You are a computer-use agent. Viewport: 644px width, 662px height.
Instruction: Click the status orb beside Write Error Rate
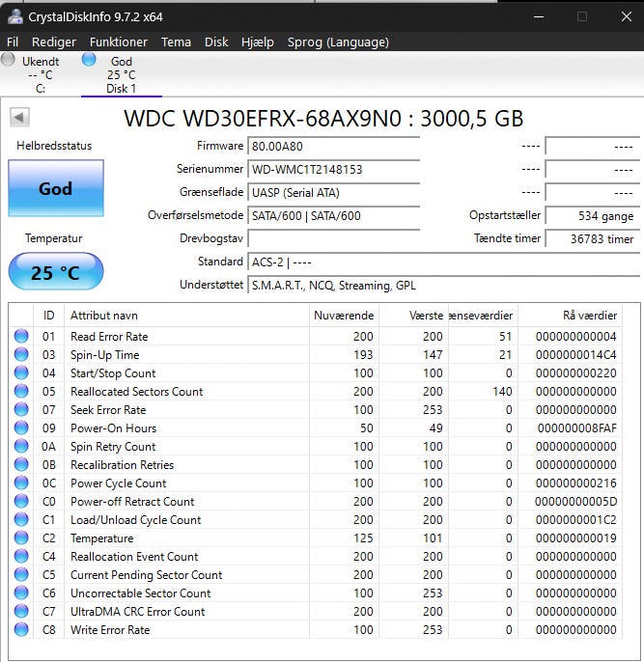click(x=21, y=630)
